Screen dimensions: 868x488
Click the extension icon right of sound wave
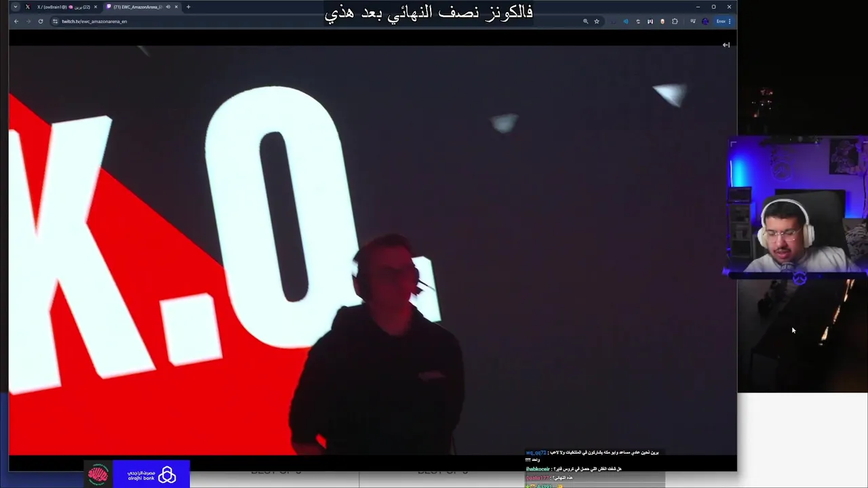(638, 21)
